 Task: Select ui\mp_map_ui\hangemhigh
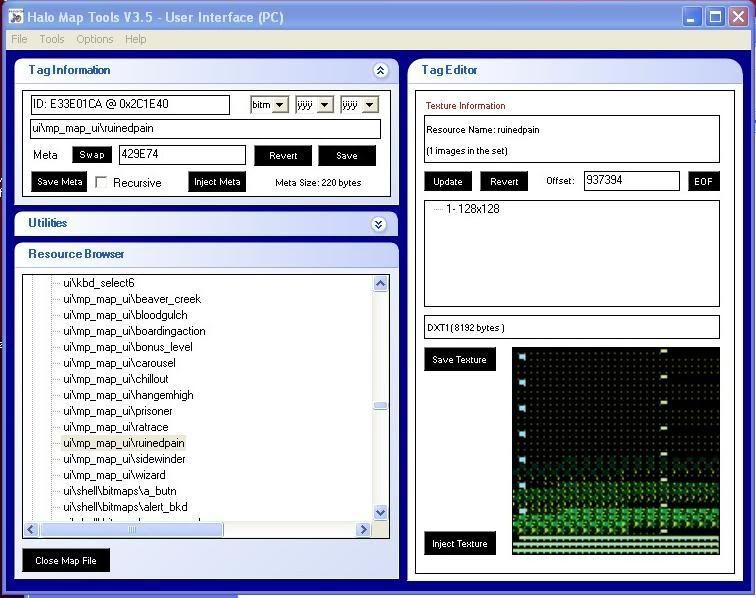(128, 395)
